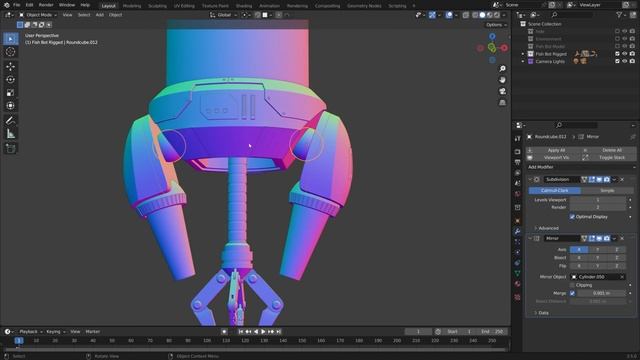This screenshot has height=360, width=640.
Task: Select the Add Cube tool
Action: pyautogui.click(x=11, y=148)
